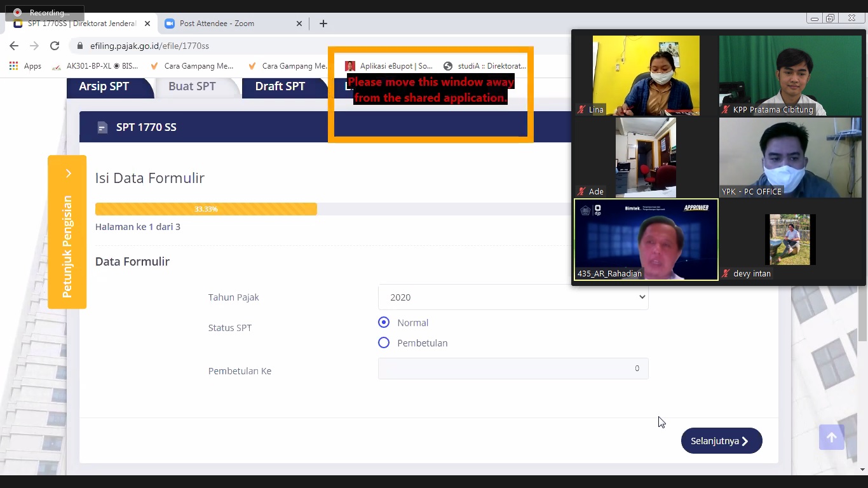Image resolution: width=868 pixels, height=488 pixels.
Task: Click the site padlock icon
Action: pyautogui.click(x=80, y=46)
